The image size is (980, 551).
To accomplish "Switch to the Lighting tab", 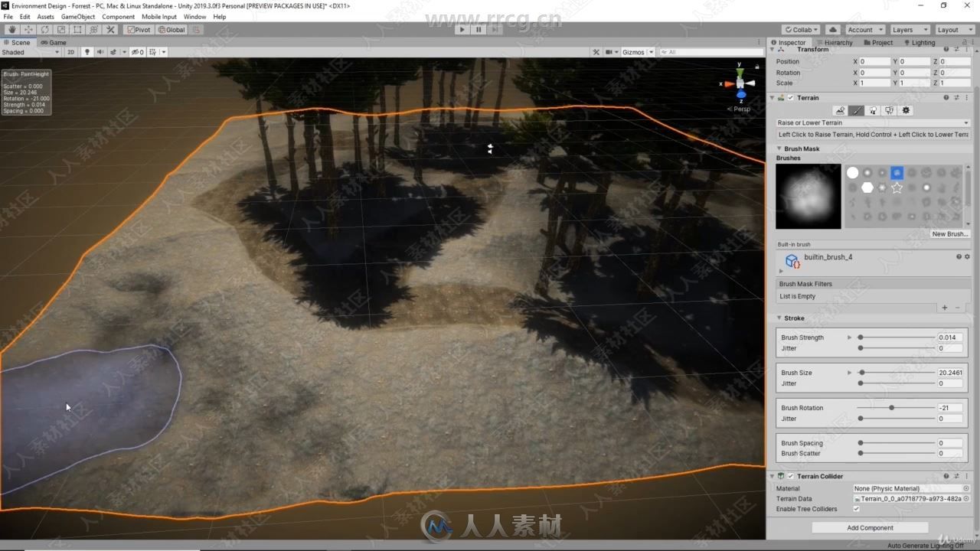I will (x=920, y=42).
